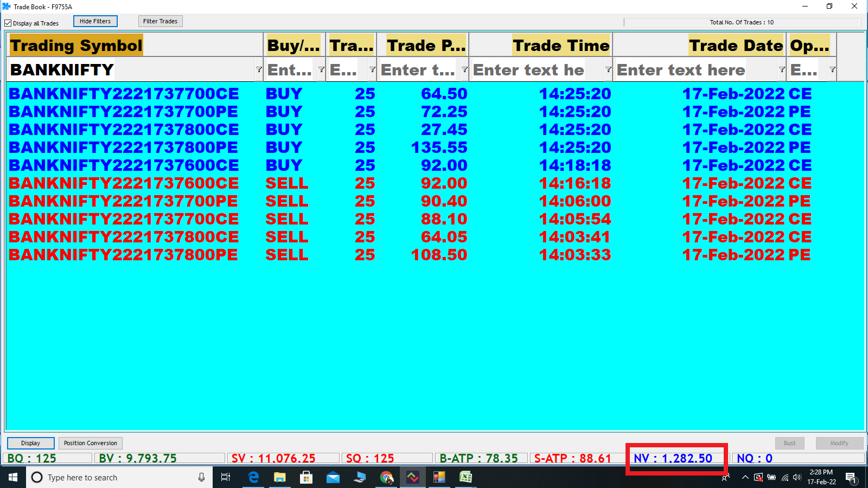Launch Microsoft Edge from the taskbar

253,477
